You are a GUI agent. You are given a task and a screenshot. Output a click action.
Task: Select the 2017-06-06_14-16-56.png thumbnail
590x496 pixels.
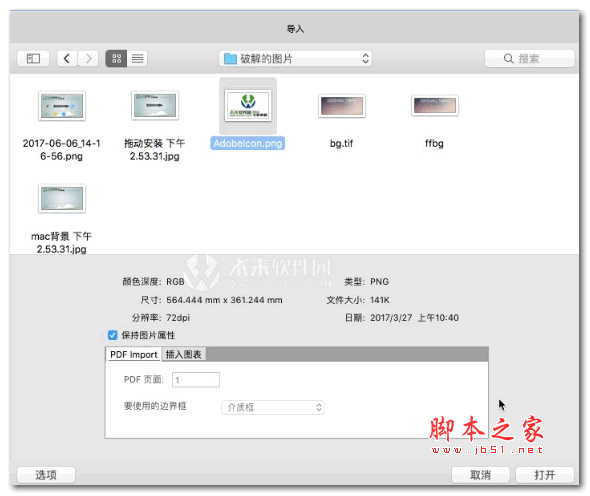click(x=62, y=106)
